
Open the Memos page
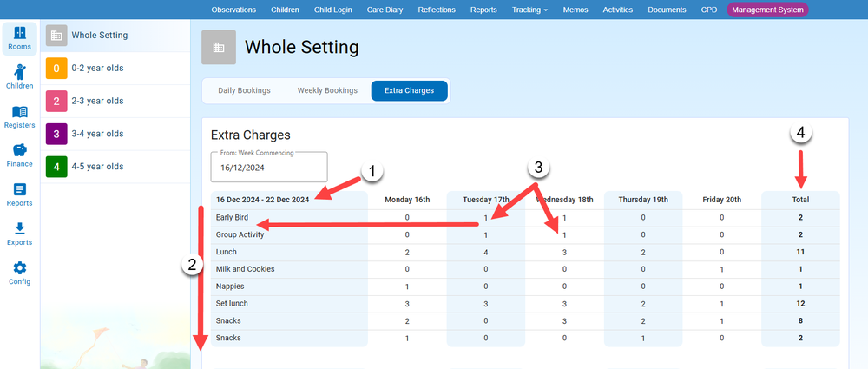click(575, 10)
